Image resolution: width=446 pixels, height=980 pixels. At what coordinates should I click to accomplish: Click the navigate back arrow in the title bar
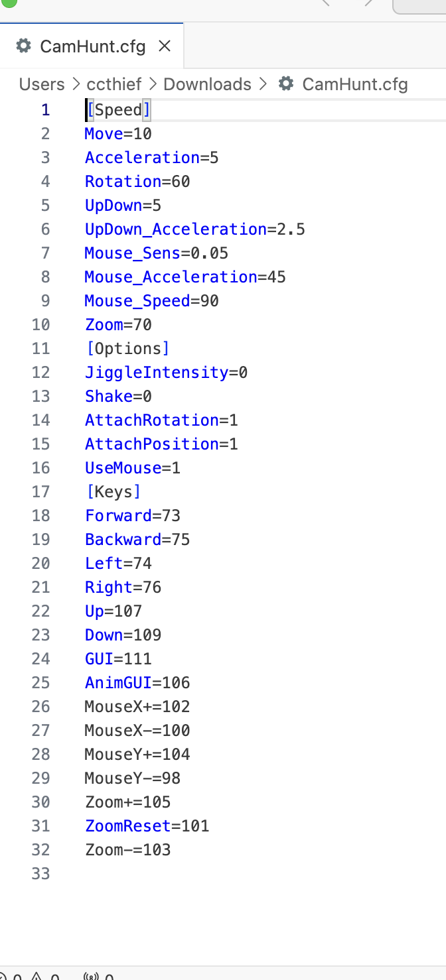point(325,3)
